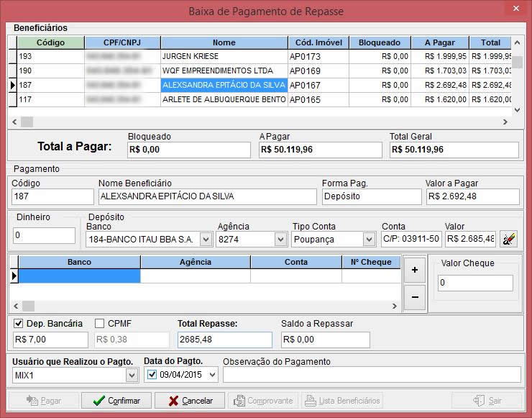Click the Confirmar button with green checkmark
The height and width of the screenshot is (418, 532).
pos(116,401)
